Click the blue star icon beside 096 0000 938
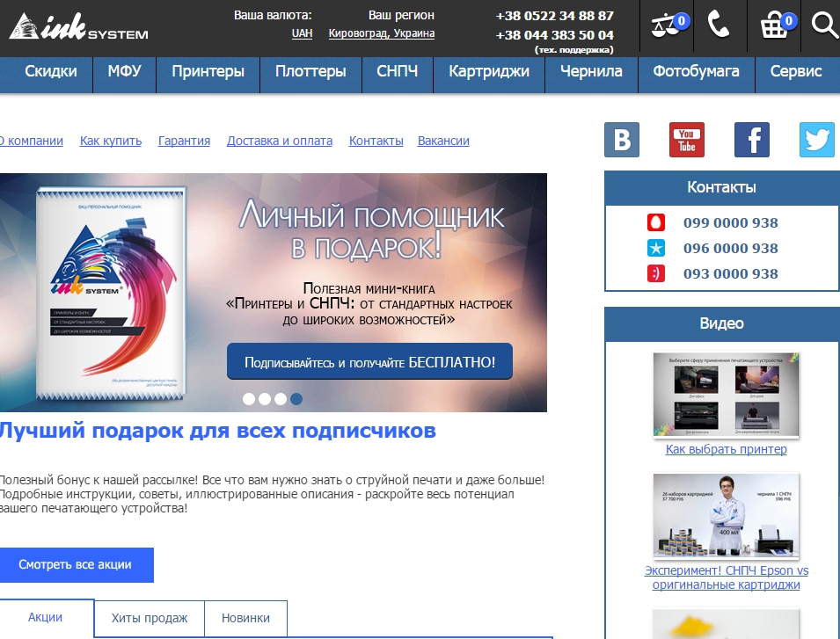840x639 pixels. (655, 249)
